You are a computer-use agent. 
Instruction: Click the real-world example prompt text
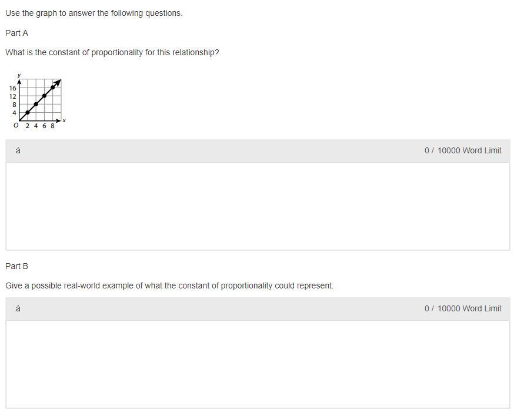169,285
